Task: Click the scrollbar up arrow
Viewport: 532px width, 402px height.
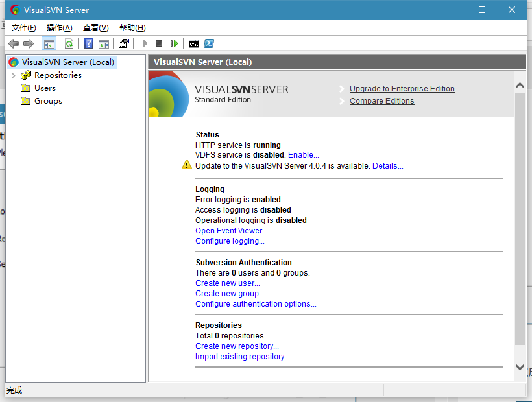Action: [x=520, y=85]
